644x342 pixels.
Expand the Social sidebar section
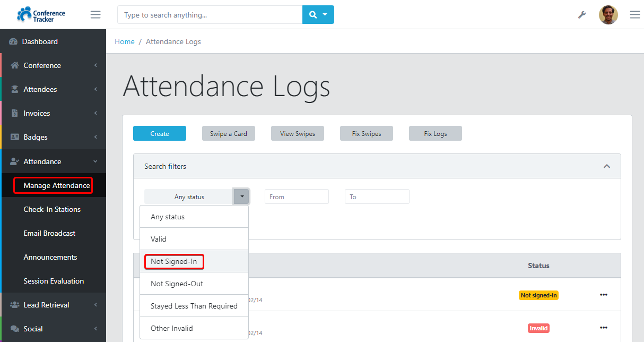point(95,329)
